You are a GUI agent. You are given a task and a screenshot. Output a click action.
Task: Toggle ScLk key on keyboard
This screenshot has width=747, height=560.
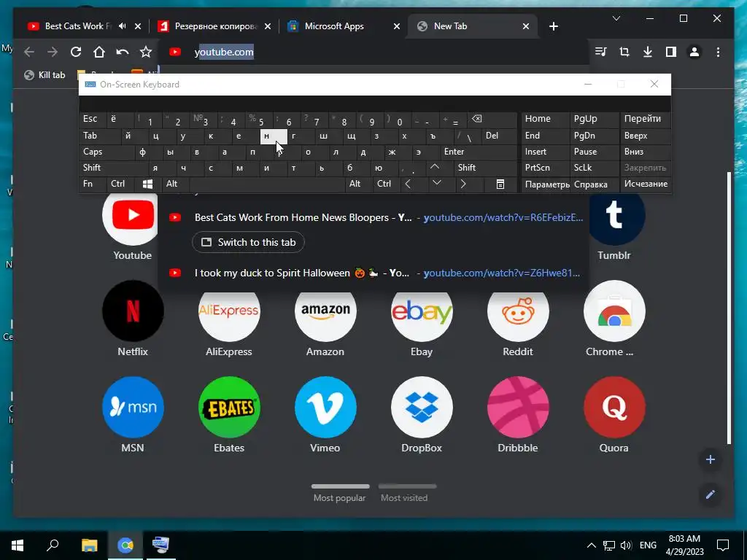594,168
